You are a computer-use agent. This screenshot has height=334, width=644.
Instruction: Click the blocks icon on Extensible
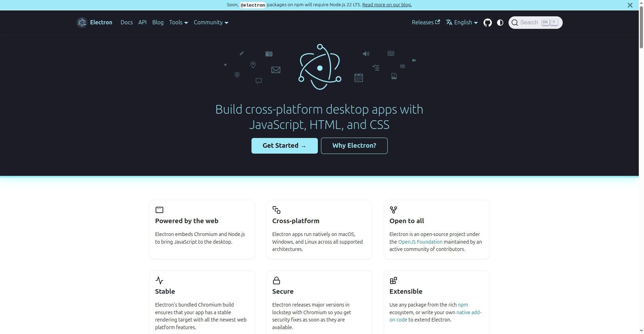coord(394,280)
